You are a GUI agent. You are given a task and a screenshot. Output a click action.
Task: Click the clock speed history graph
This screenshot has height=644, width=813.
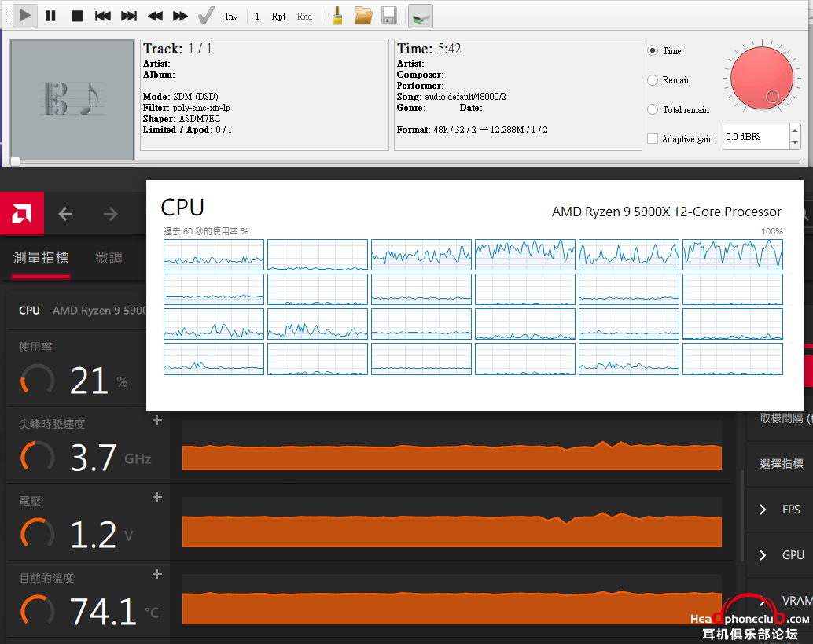[x=451, y=445]
